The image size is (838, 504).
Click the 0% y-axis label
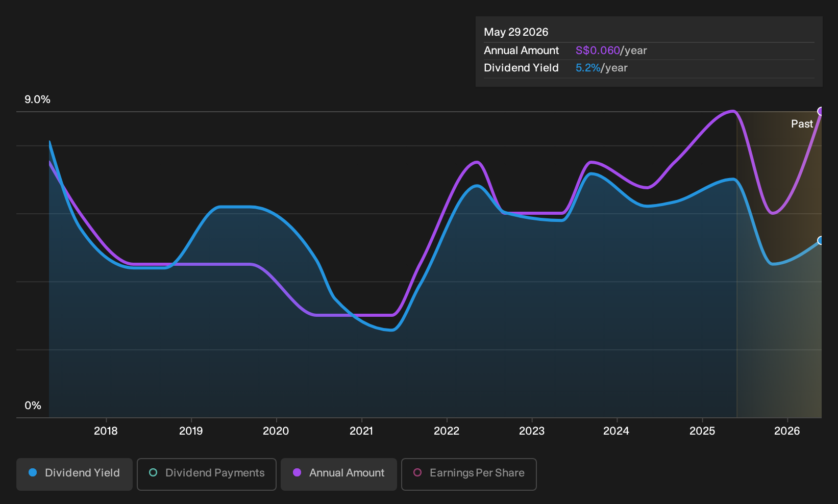[33, 406]
